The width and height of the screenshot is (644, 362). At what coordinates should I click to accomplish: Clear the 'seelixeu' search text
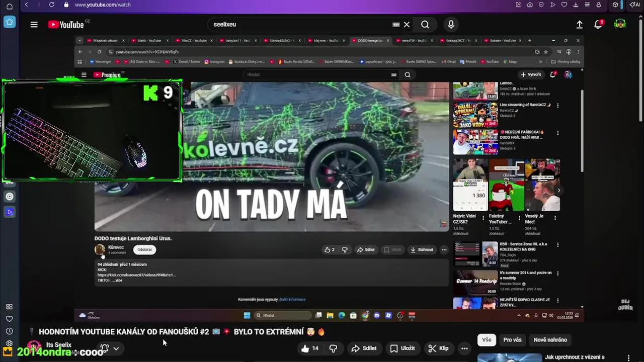(407, 24)
